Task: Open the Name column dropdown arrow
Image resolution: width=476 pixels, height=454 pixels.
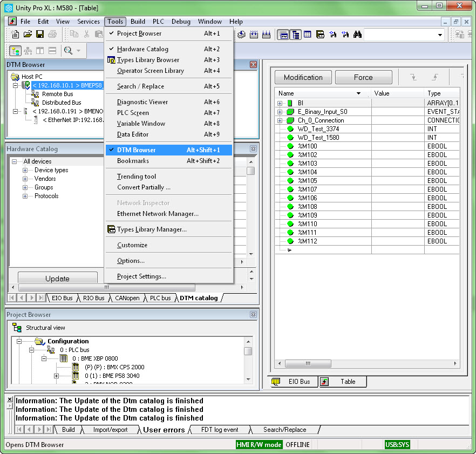Action: (x=358, y=93)
